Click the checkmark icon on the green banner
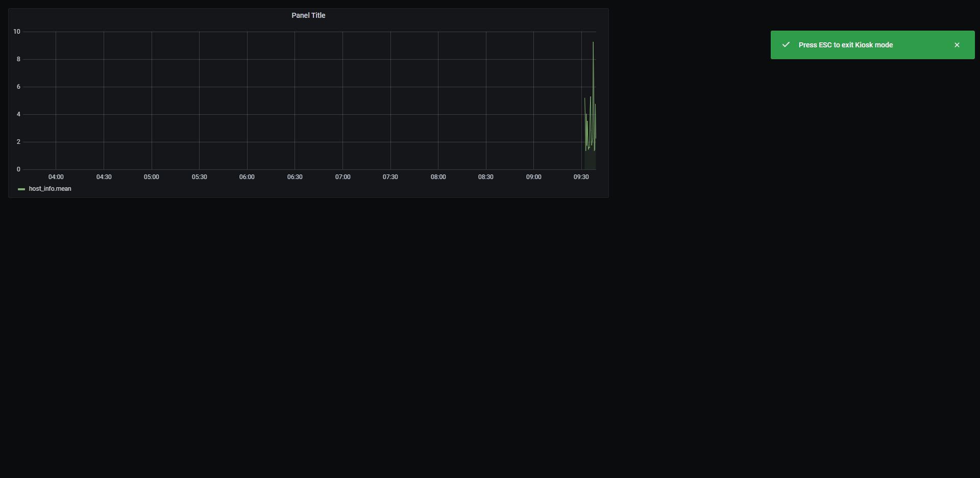980x478 pixels. click(786, 44)
